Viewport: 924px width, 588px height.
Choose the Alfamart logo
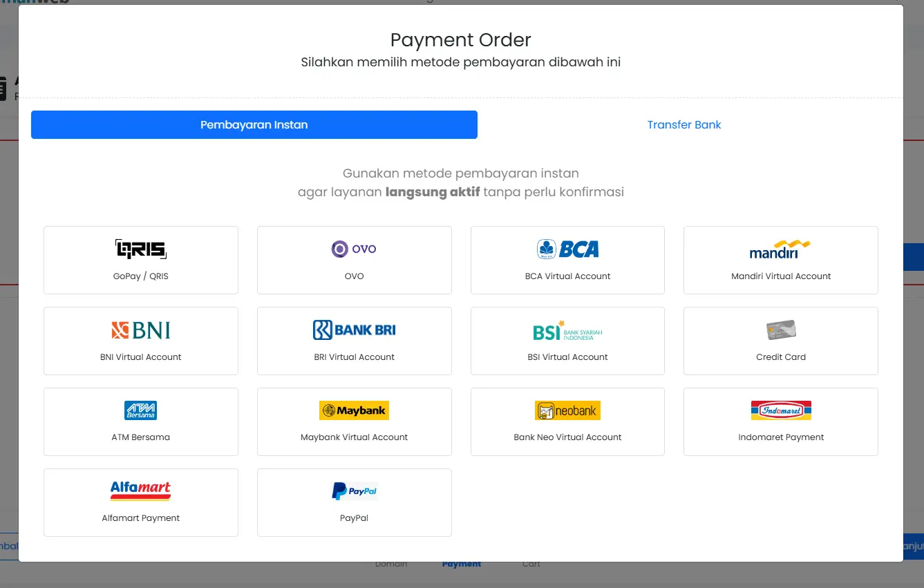pyautogui.click(x=141, y=491)
